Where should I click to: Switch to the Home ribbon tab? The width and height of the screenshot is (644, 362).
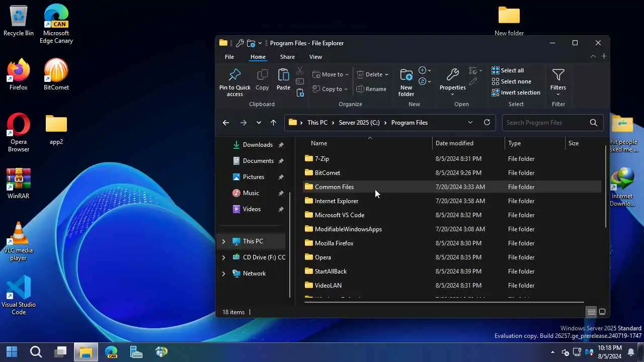[258, 57]
